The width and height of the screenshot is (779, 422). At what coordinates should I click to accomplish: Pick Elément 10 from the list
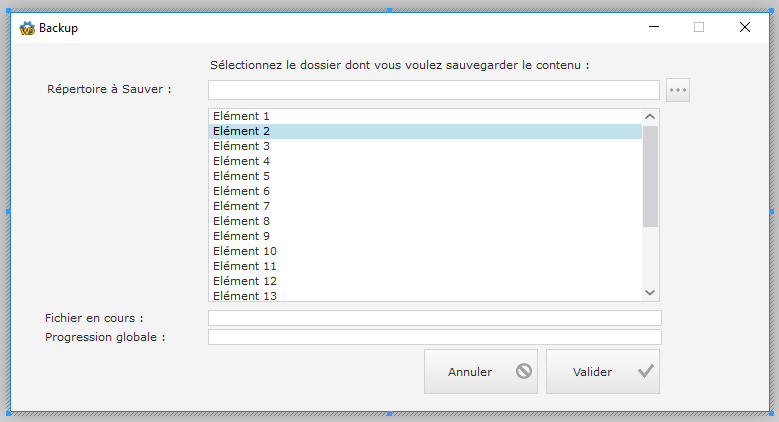245,251
